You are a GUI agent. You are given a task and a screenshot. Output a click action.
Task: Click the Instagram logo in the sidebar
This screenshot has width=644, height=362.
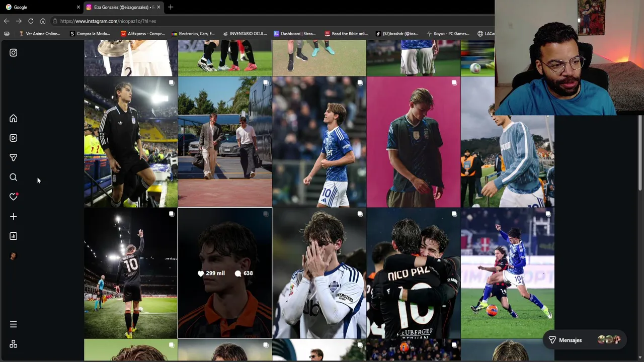14,53
